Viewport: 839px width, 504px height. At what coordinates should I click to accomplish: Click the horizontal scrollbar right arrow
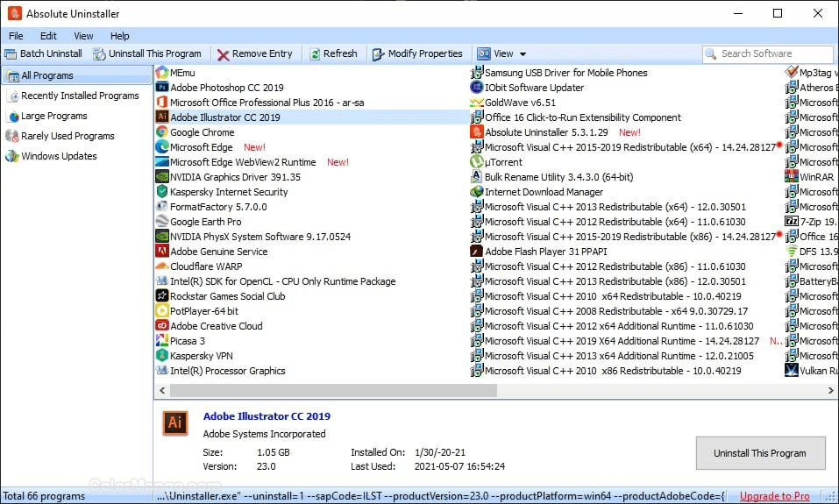[x=832, y=391]
